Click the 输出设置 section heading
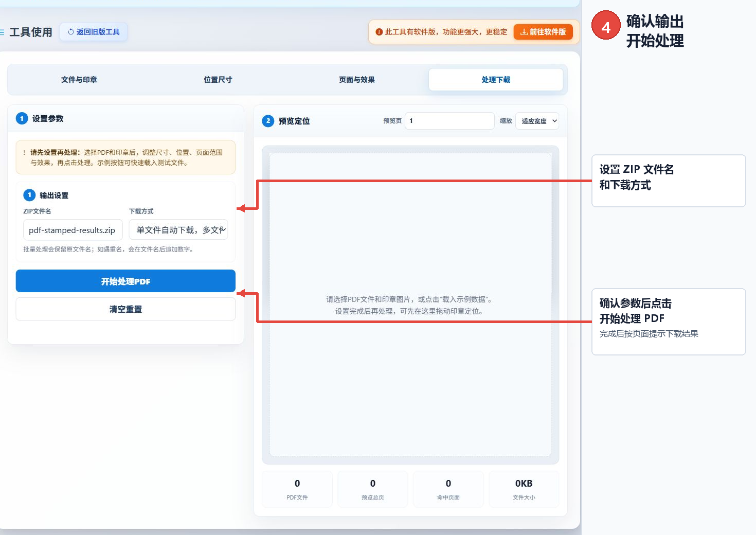This screenshot has width=756, height=535. tap(54, 195)
